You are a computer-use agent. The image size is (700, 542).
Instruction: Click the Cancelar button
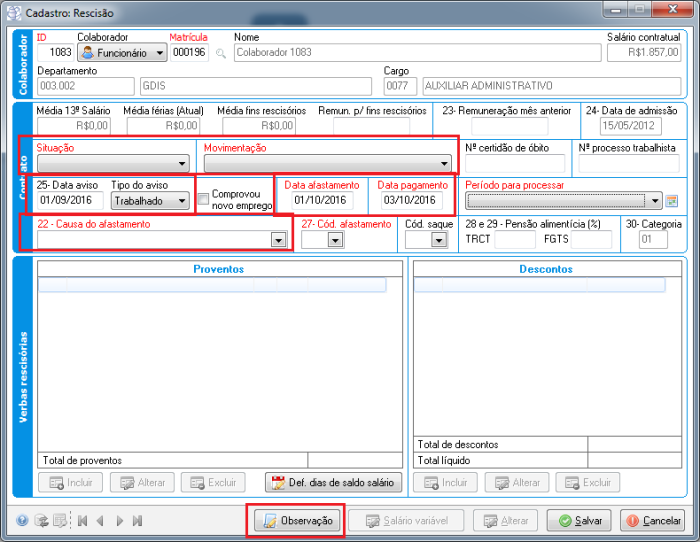652,521
